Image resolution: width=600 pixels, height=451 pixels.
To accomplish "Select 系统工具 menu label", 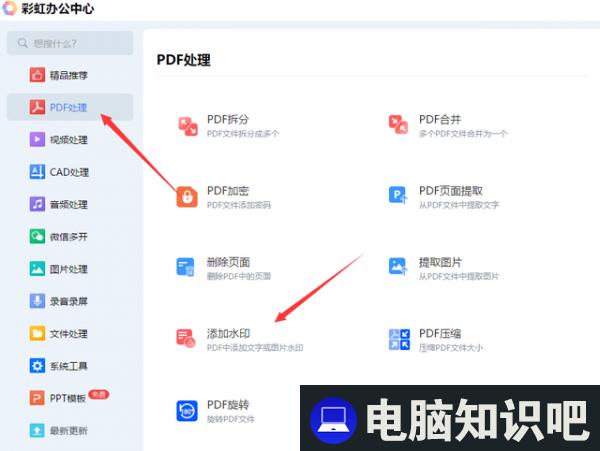I will [x=69, y=366].
